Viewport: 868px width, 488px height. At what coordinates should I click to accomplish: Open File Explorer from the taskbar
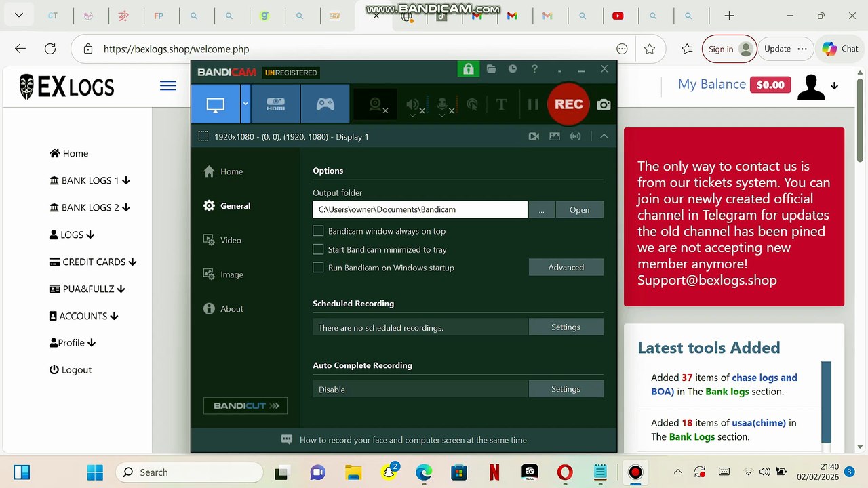click(353, 472)
